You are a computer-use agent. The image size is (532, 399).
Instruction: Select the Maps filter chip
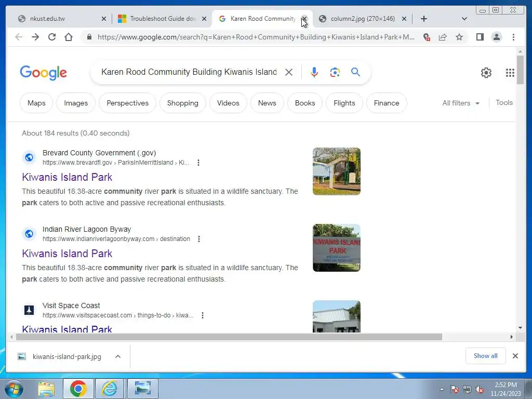tap(36, 103)
